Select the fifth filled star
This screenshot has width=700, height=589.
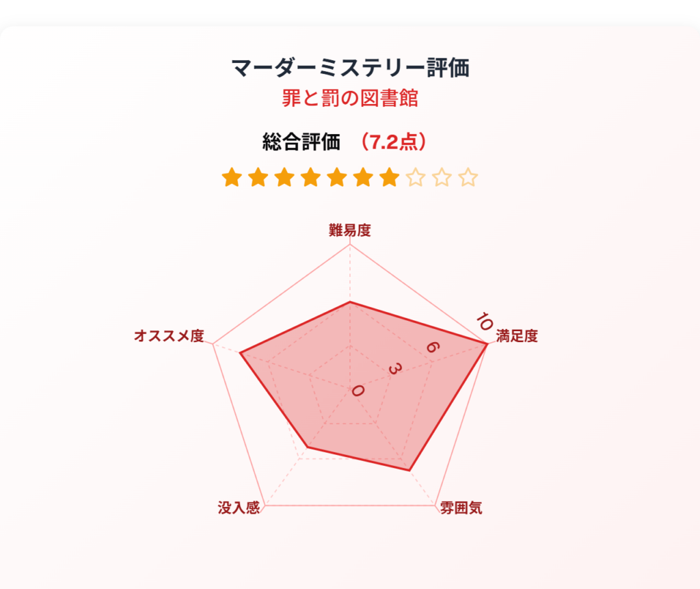pos(337,177)
